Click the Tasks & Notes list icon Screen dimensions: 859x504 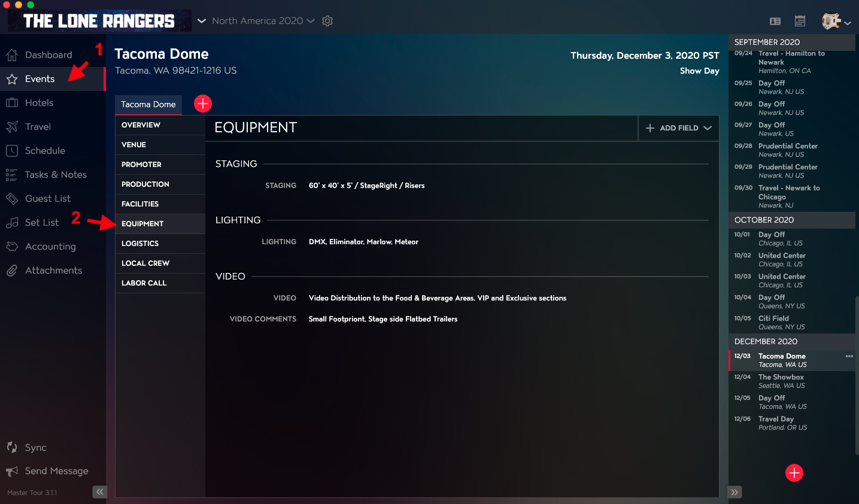click(x=11, y=175)
